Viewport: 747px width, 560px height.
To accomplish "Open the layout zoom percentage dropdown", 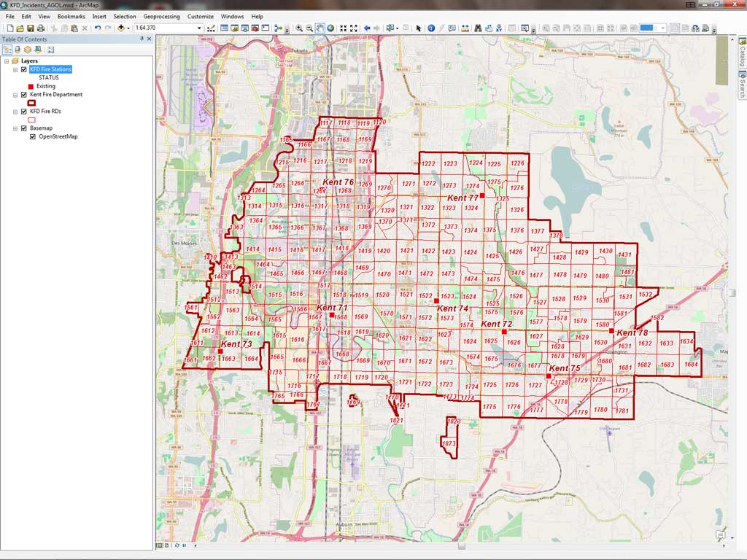I will click(662, 28).
